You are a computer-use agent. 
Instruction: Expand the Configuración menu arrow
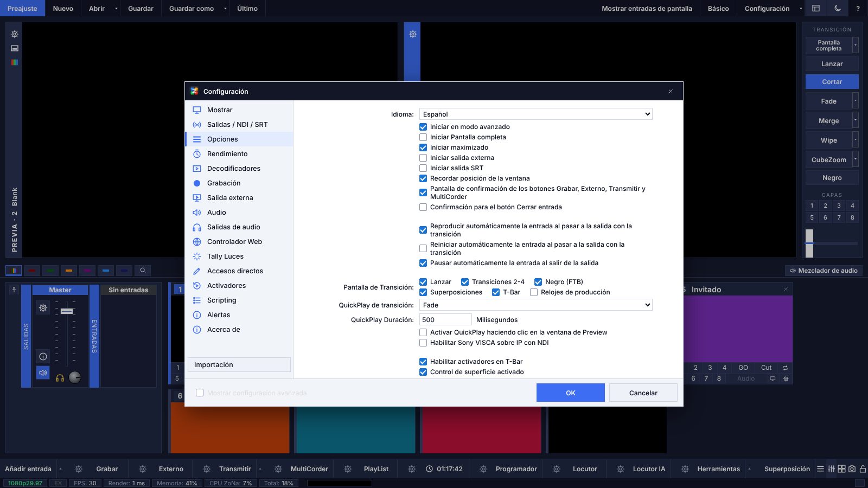pos(801,9)
